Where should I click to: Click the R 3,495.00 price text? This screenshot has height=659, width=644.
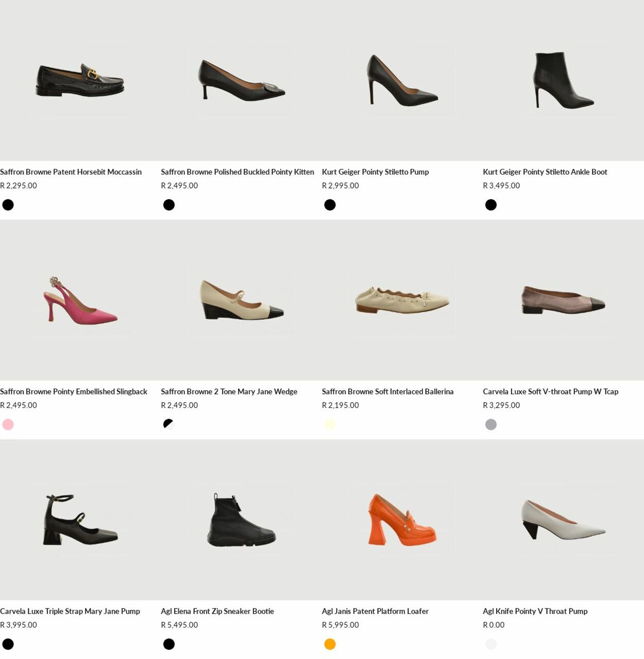(x=501, y=186)
